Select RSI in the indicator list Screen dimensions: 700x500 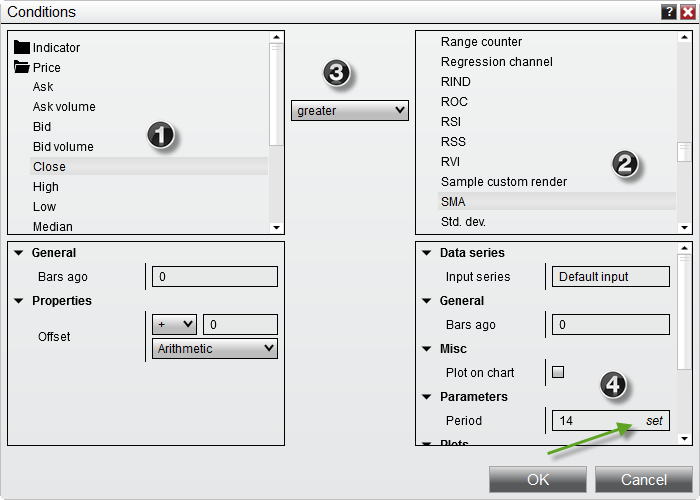click(453, 122)
